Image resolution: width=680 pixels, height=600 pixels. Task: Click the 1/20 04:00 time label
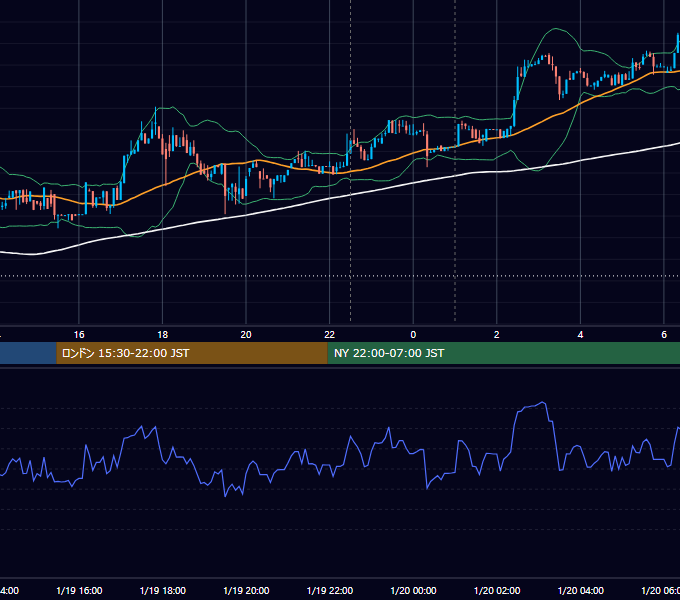tap(581, 590)
